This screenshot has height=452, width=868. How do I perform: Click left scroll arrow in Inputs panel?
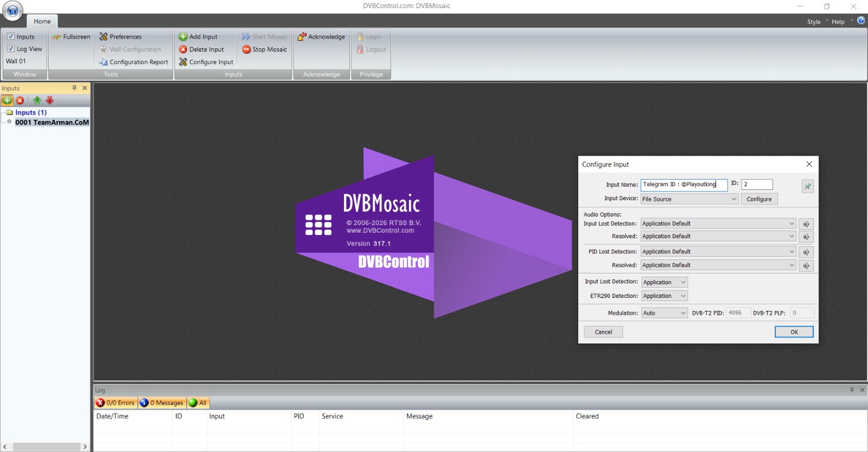point(5,447)
